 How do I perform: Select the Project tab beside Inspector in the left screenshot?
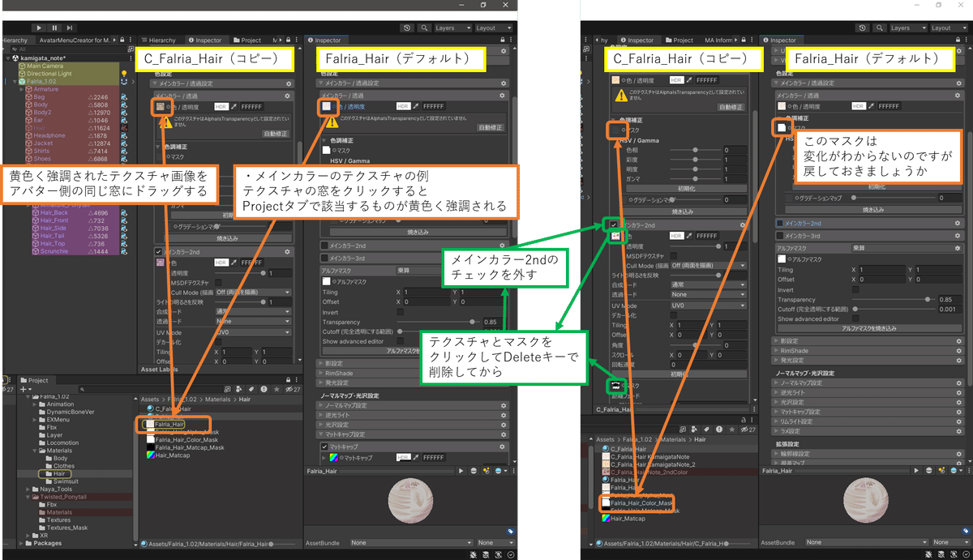coord(246,40)
